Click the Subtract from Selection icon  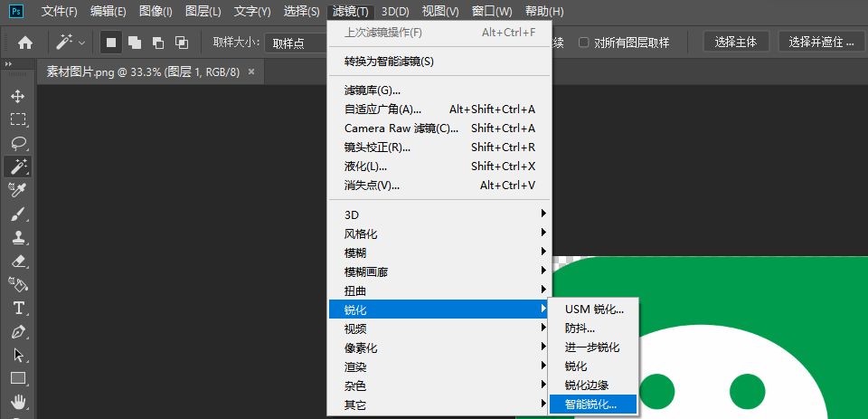point(157,43)
